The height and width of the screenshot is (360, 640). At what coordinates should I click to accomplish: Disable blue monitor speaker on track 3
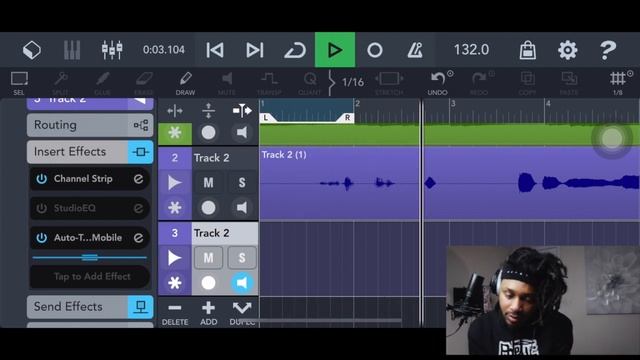(242, 283)
